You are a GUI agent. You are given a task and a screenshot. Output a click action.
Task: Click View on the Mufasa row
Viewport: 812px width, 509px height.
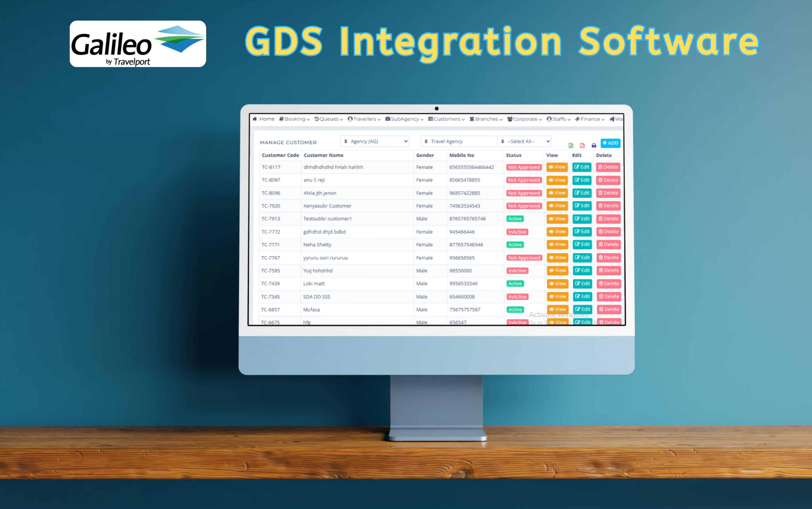[558, 309]
